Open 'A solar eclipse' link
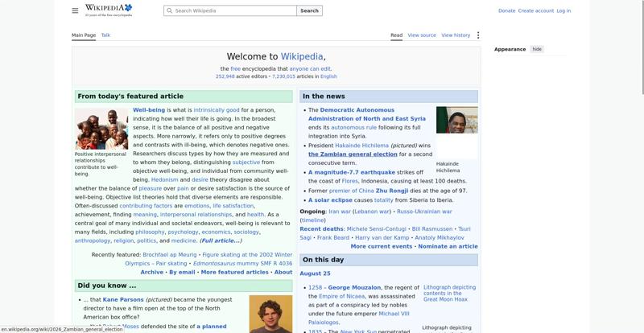Screen dimensions: 644x333 click(x=330, y=200)
